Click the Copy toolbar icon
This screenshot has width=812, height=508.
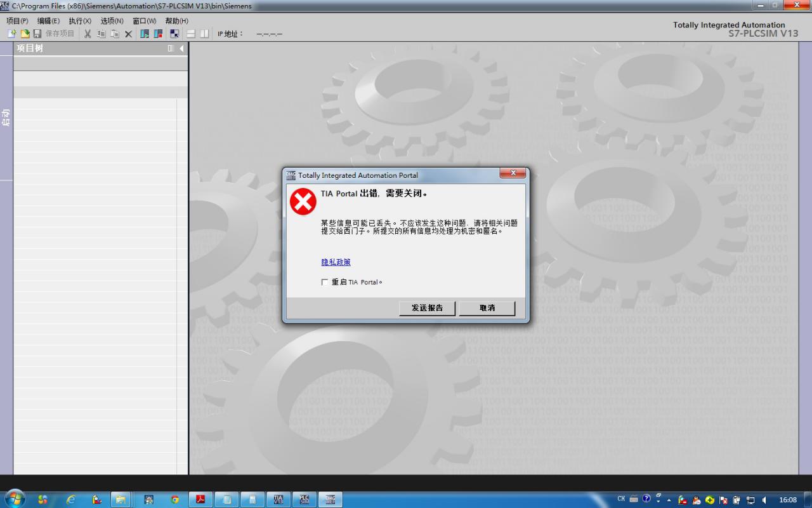[101, 34]
